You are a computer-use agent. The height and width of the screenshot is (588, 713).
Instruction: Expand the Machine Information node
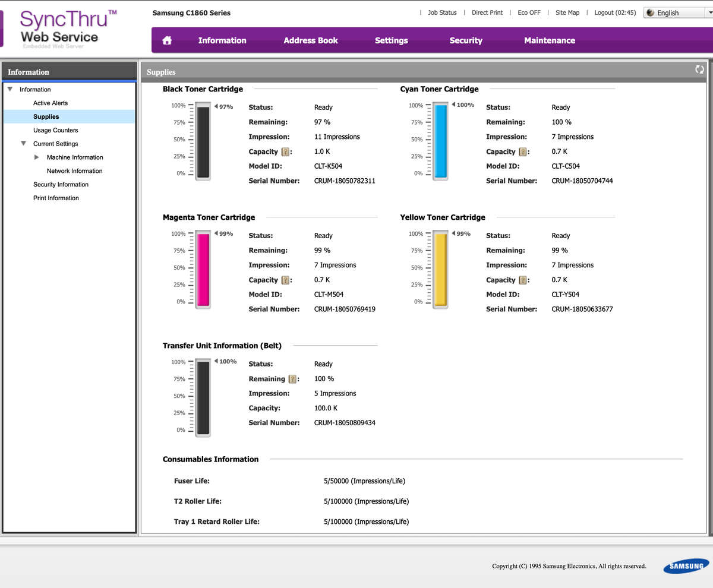(x=37, y=157)
